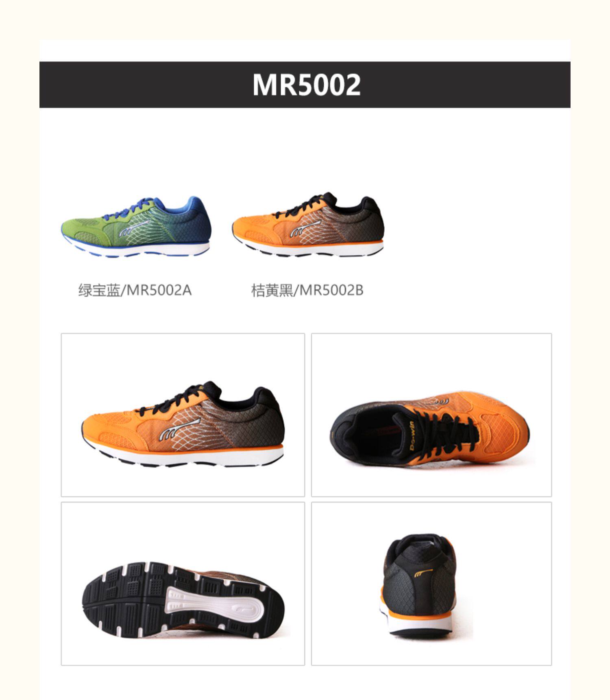Screen dimensions: 610x700
Task: Click the gold logo on shoe heel
Action: (x=423, y=573)
